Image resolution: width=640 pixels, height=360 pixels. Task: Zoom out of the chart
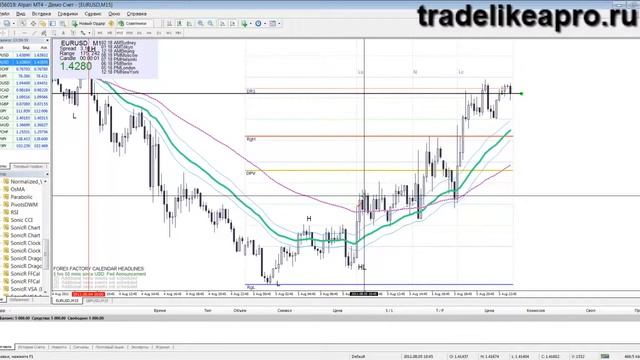[211, 24]
